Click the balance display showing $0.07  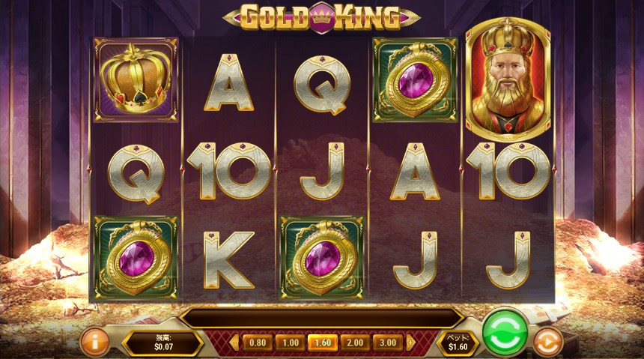(x=163, y=343)
